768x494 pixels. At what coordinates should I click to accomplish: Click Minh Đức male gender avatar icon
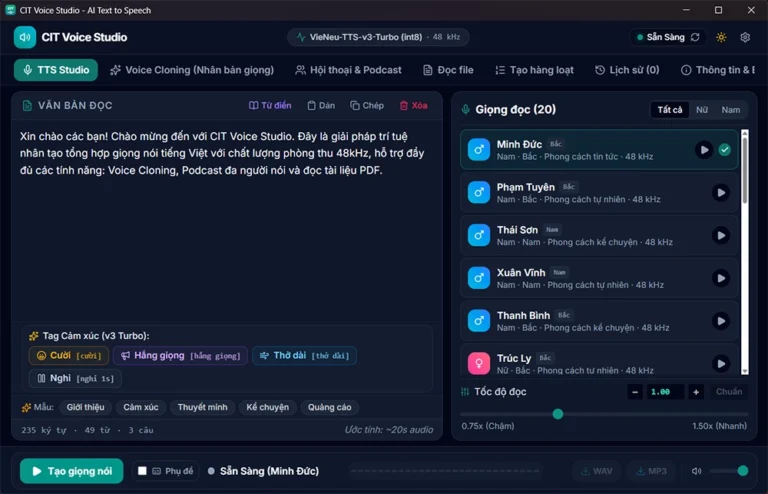pyautogui.click(x=479, y=150)
